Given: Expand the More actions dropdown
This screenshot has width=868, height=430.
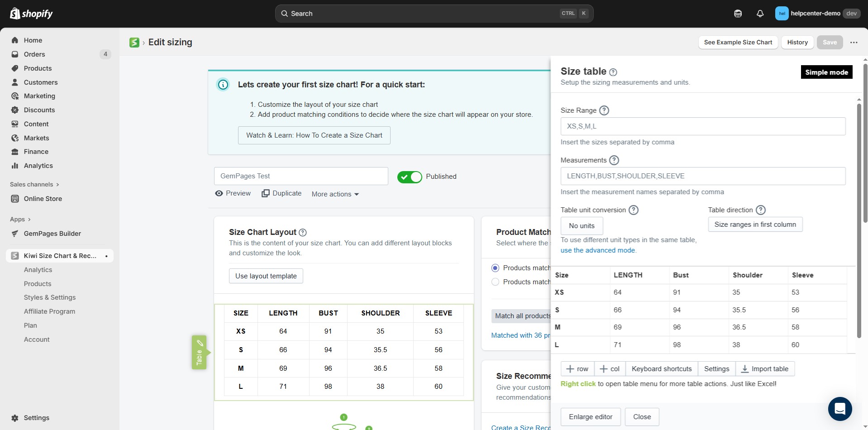Looking at the screenshot, I should 335,194.
